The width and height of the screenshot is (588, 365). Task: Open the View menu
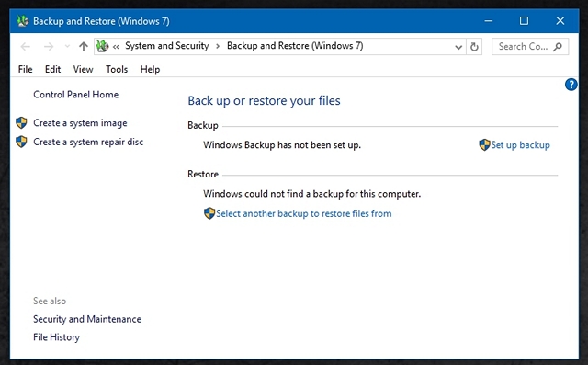pyautogui.click(x=83, y=69)
